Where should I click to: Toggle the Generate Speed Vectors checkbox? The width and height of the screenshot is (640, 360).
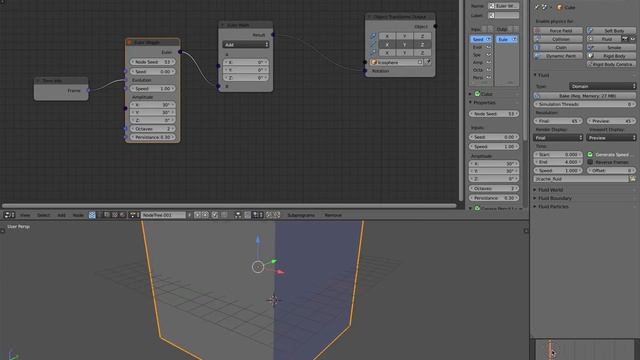coord(590,155)
